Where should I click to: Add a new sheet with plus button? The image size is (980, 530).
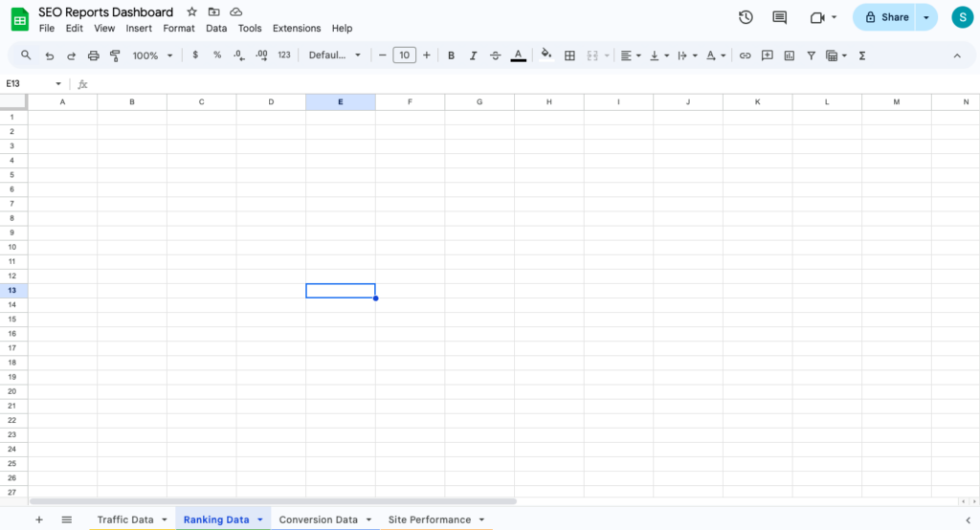click(38, 519)
